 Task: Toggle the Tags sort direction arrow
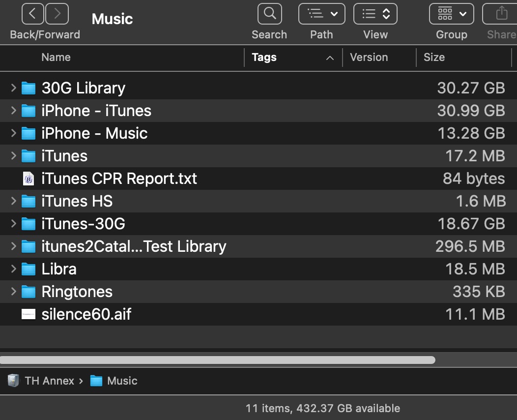click(x=330, y=58)
